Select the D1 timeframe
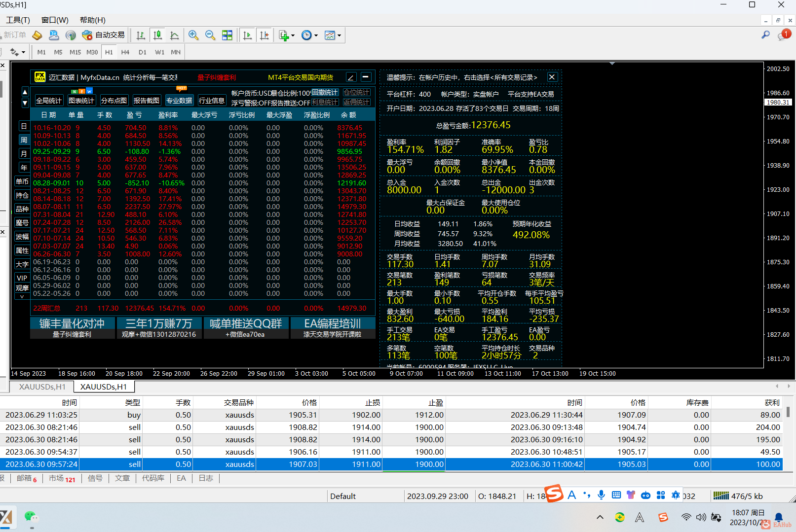The width and height of the screenshot is (796, 532). coord(143,52)
